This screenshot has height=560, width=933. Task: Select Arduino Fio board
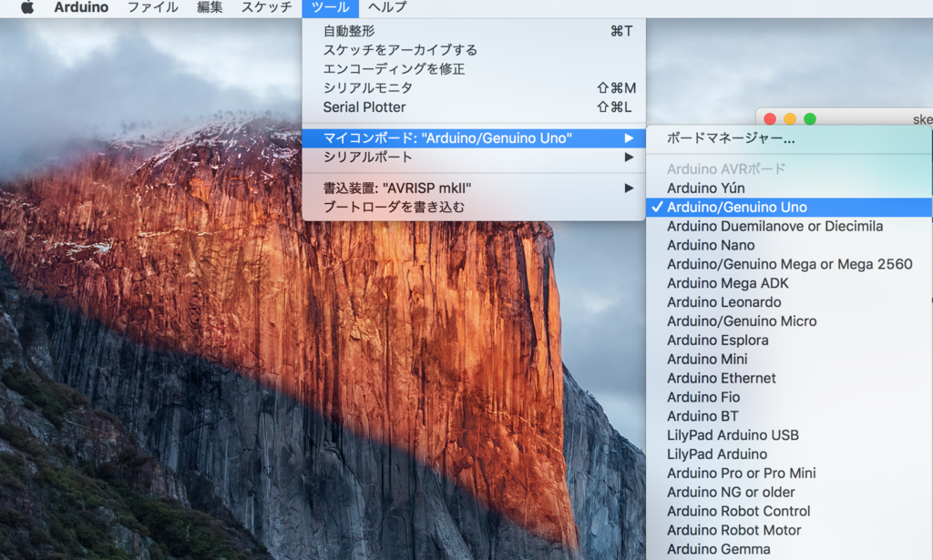click(x=789, y=397)
